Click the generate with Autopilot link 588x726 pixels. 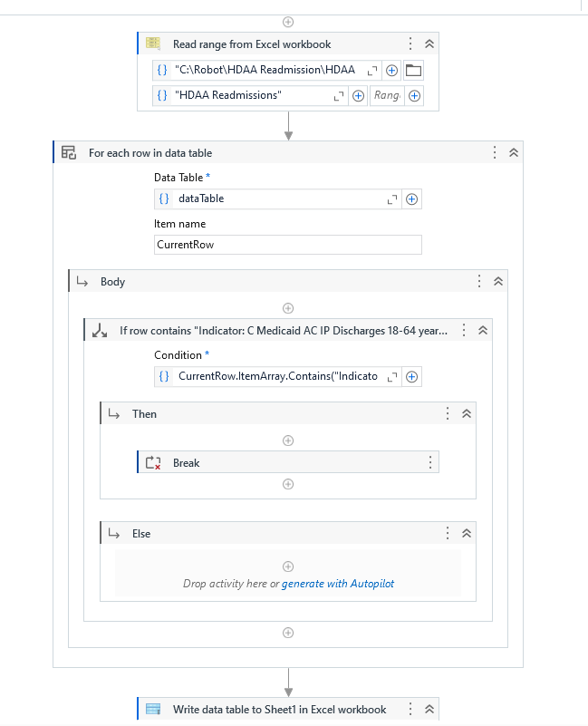[337, 584]
